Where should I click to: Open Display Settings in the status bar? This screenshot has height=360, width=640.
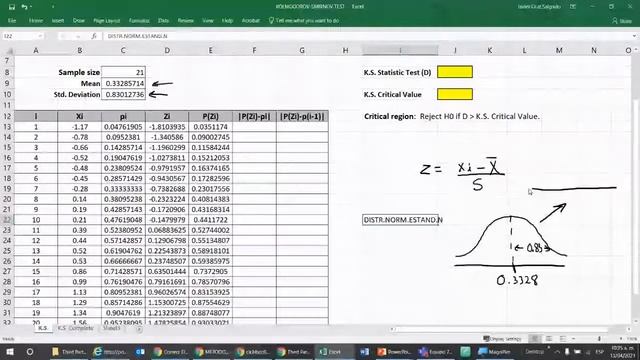pos(502,339)
